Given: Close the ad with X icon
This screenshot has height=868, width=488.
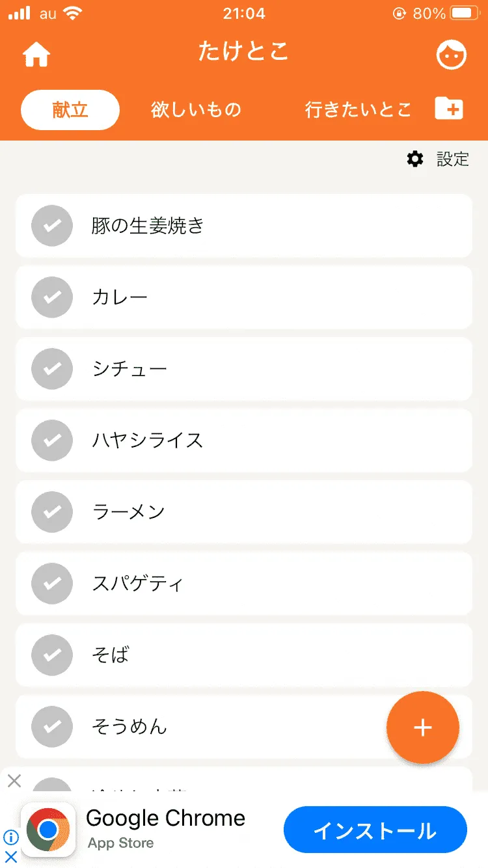Looking at the screenshot, I should click(14, 781).
